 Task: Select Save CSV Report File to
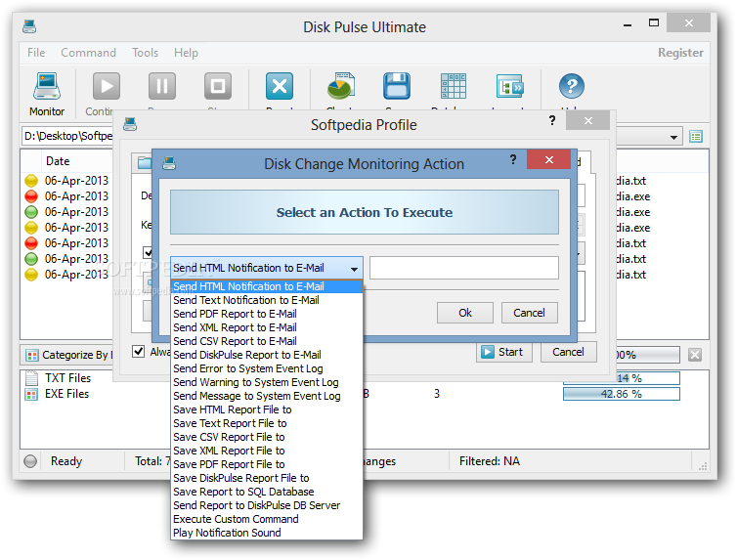pos(267,437)
